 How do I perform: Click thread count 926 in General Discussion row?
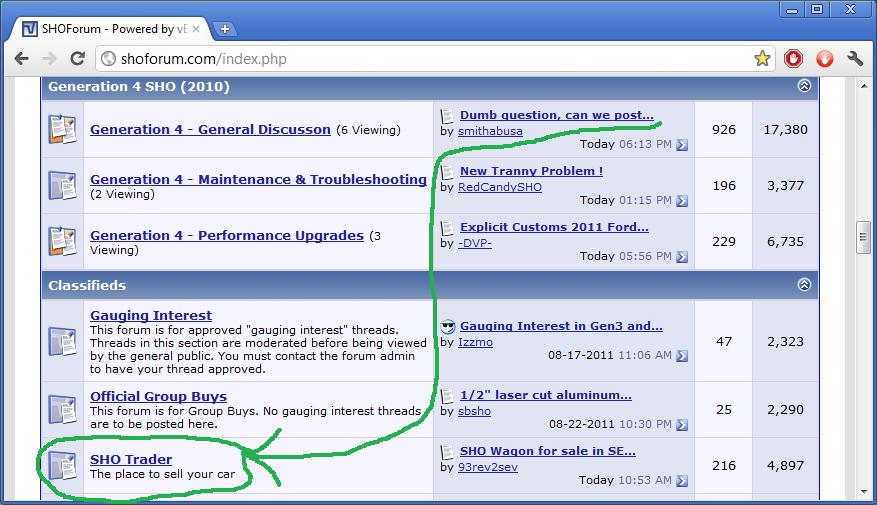pos(724,130)
